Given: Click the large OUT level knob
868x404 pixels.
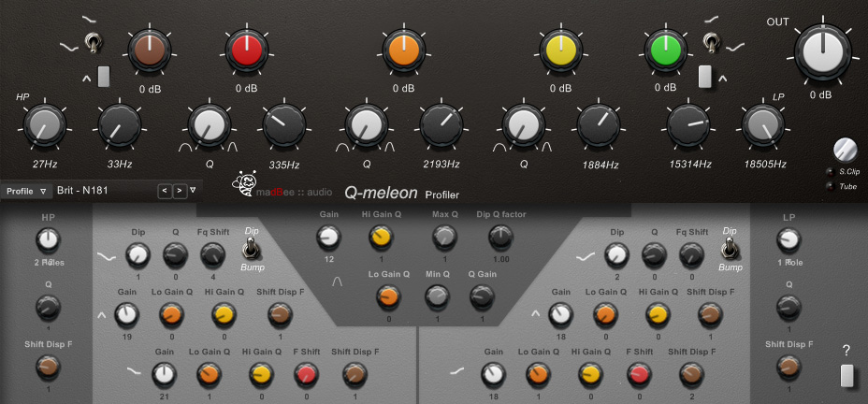Looking at the screenshot, I should pos(822,52).
